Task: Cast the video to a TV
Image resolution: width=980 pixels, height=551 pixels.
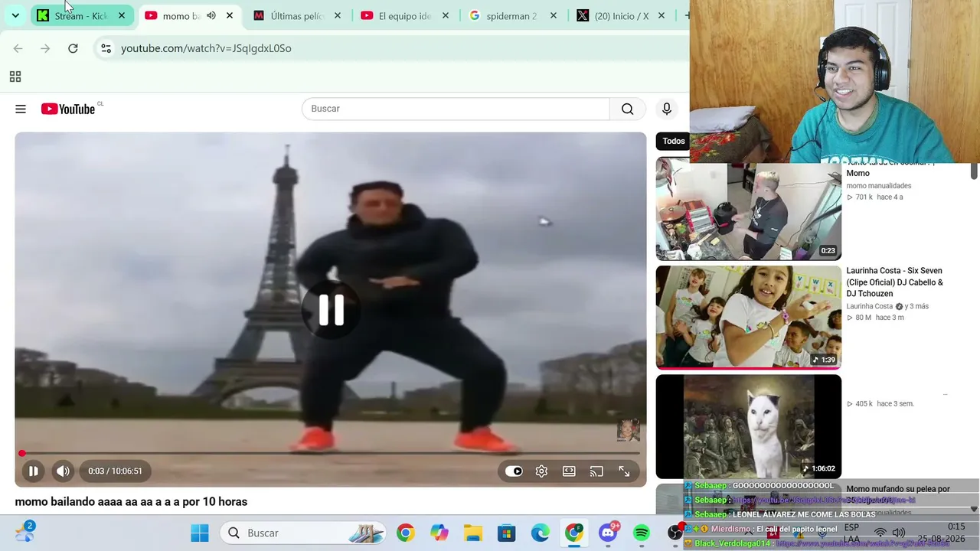Action: click(596, 471)
